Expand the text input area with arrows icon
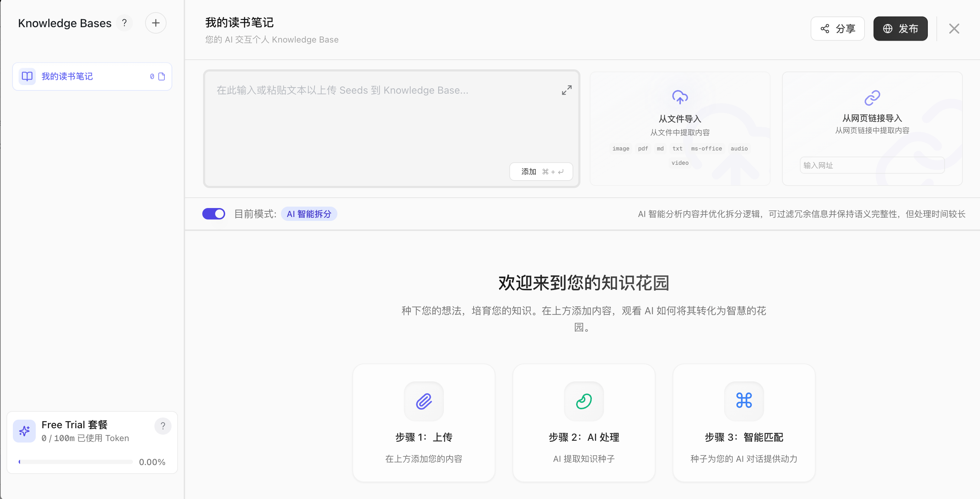Screen dimensions: 980x499 click(x=566, y=90)
